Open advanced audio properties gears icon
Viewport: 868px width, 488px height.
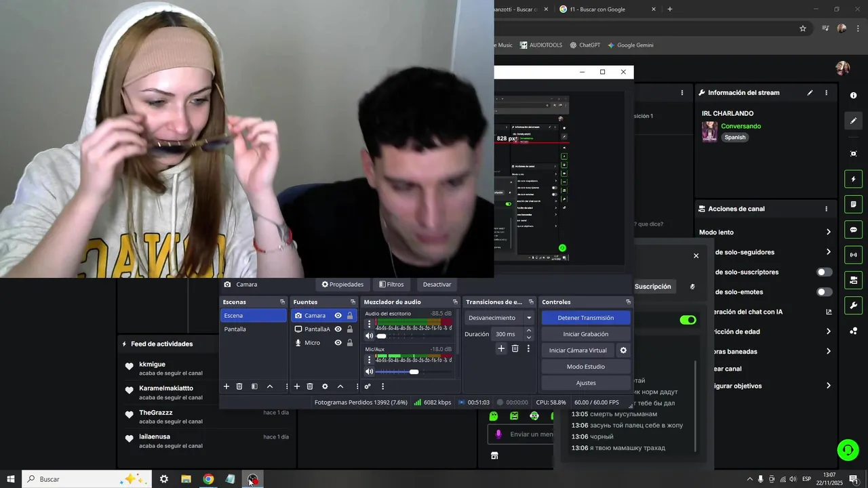(368, 386)
